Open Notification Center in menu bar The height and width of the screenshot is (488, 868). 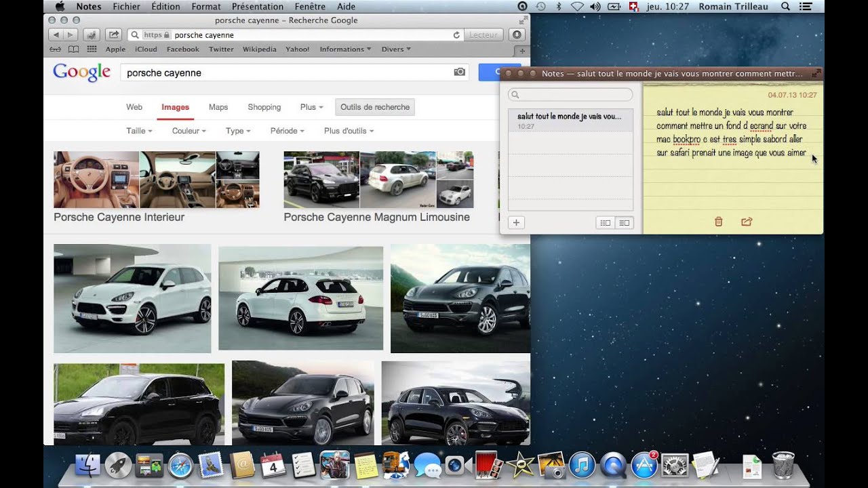806,6
